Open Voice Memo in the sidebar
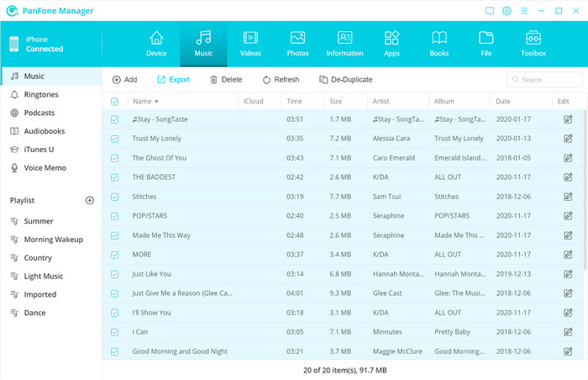Viewport: 588px width, 380px height. click(x=51, y=168)
